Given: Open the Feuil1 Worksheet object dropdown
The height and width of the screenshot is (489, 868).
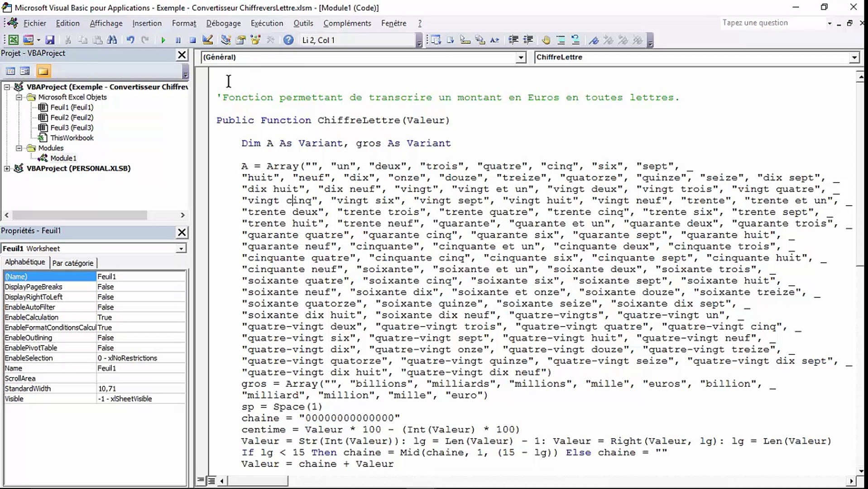Looking at the screenshot, I should coord(181,249).
